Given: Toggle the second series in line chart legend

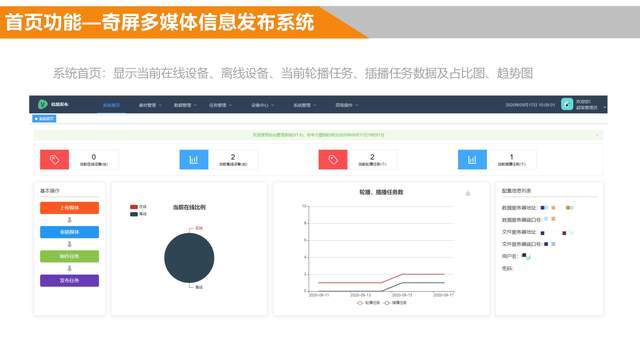Looking at the screenshot, I should [x=395, y=303].
